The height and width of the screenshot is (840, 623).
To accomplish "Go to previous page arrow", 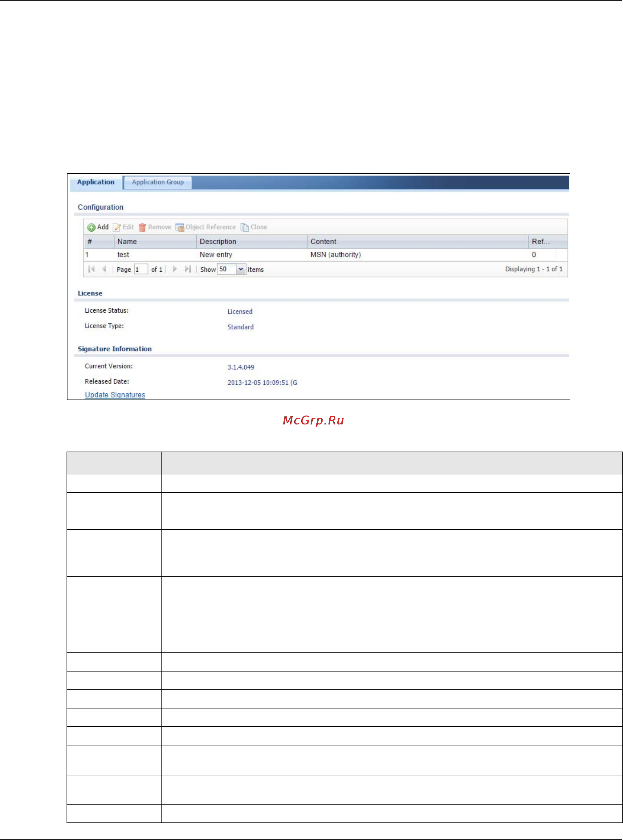I will pos(104,269).
